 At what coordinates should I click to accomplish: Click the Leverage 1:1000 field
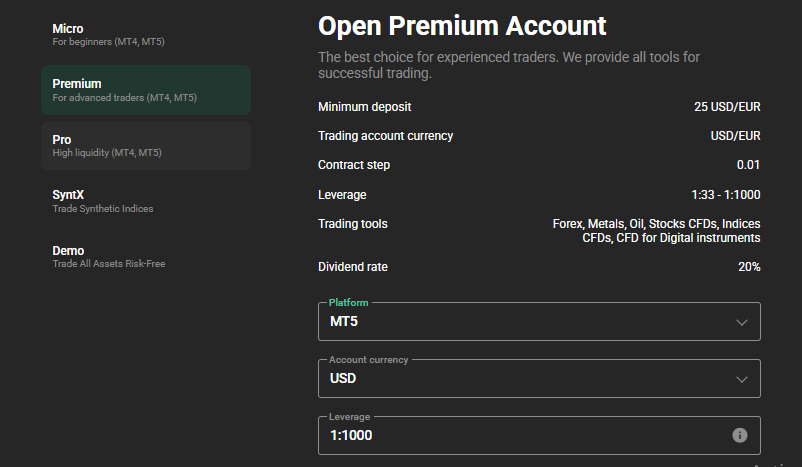[539, 435]
